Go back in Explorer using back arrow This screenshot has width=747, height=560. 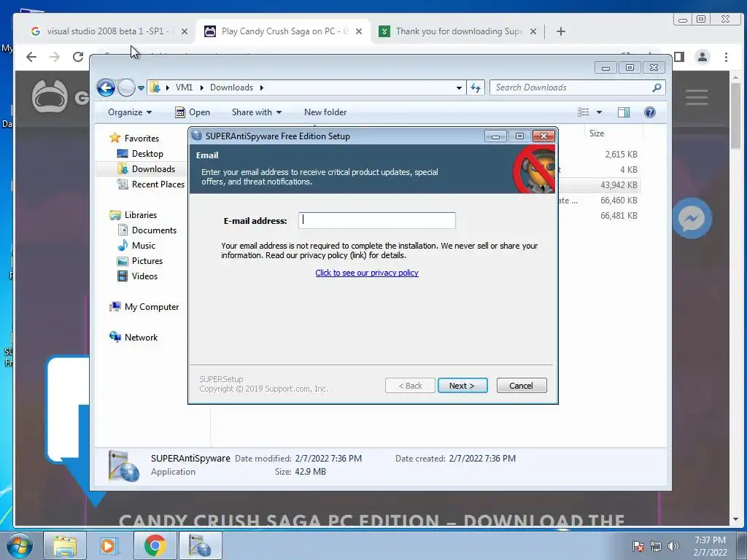point(106,87)
